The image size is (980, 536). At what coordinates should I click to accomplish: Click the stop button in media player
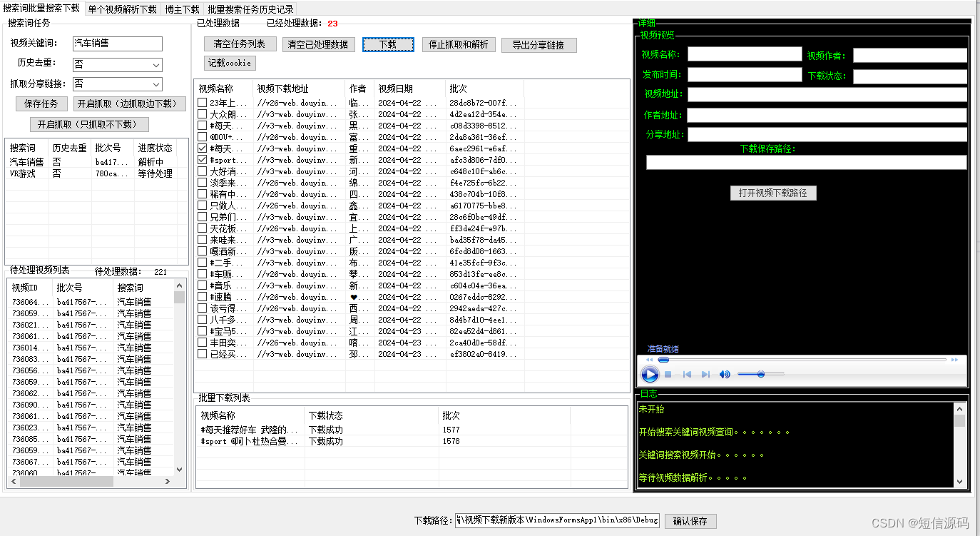pos(668,374)
